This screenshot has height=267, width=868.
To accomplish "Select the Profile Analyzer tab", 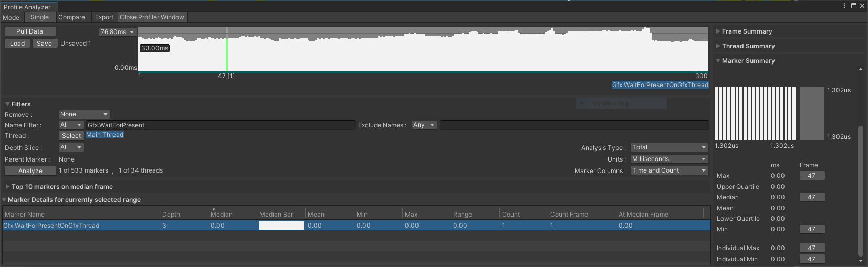I will pyautogui.click(x=27, y=7).
